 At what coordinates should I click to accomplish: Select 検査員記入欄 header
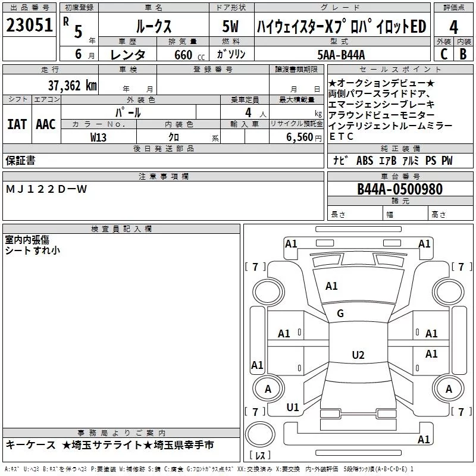coord(121,229)
